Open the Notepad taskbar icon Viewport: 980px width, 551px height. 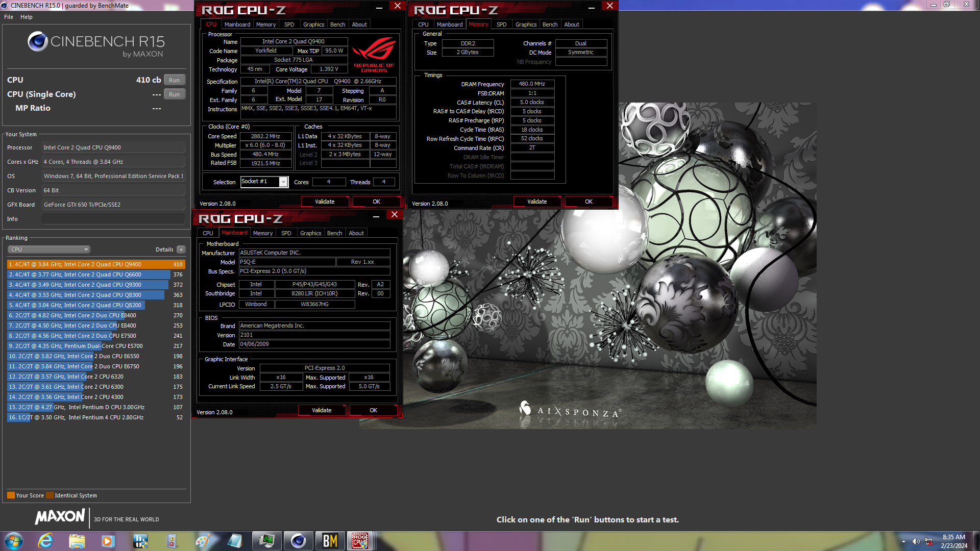(235, 541)
